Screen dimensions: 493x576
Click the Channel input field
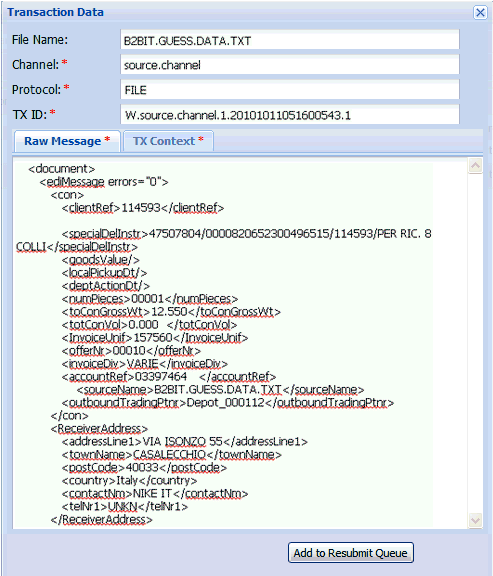[x=289, y=65]
